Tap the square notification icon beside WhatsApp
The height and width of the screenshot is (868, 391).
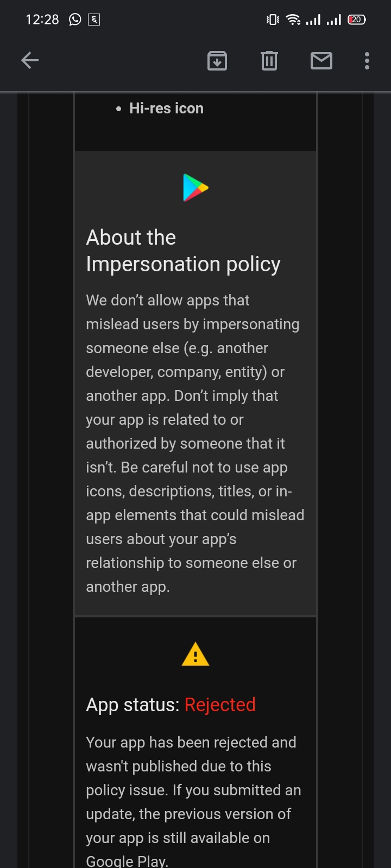tap(94, 20)
